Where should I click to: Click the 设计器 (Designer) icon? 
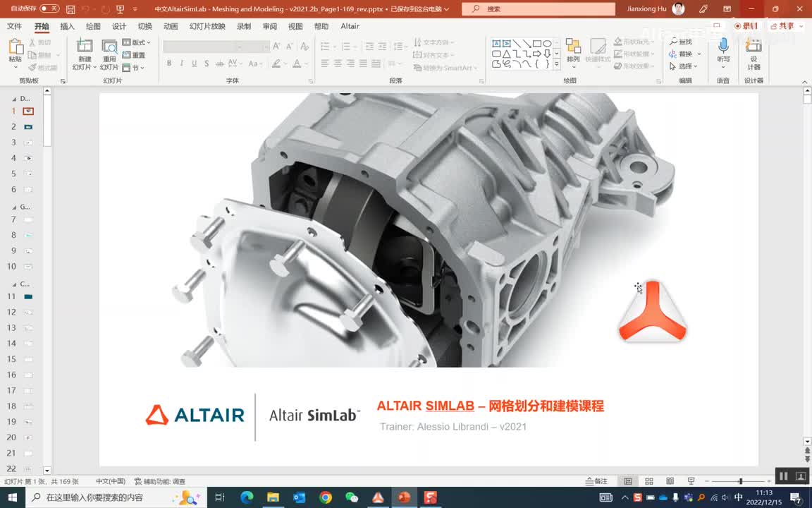(753, 46)
